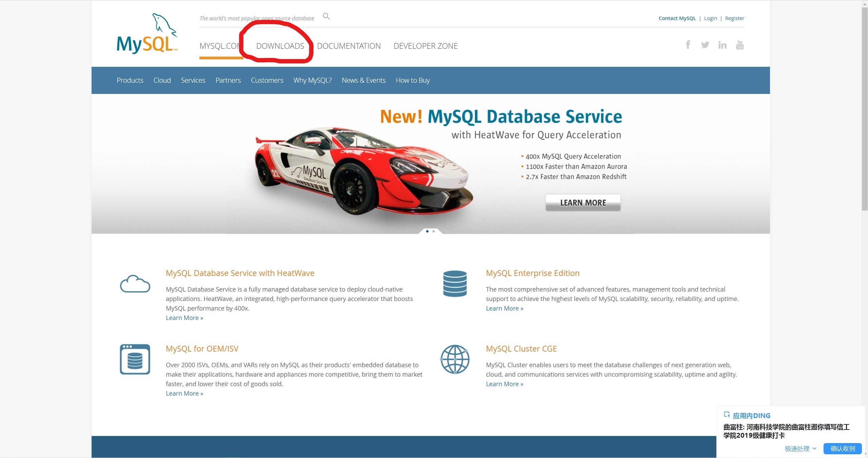The height and width of the screenshot is (458, 868).
Task: Select the database cylinder icon for Enterprise Edition
Action: click(455, 284)
